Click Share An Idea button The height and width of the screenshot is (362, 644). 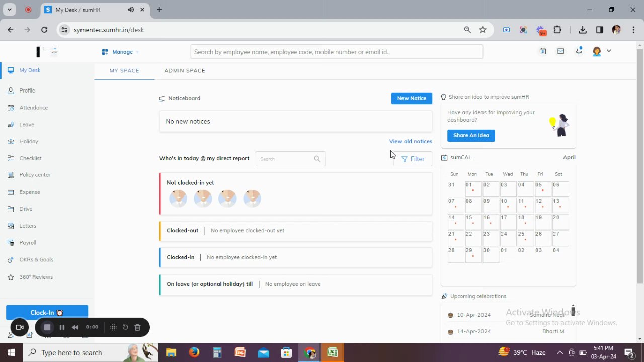coord(471,135)
